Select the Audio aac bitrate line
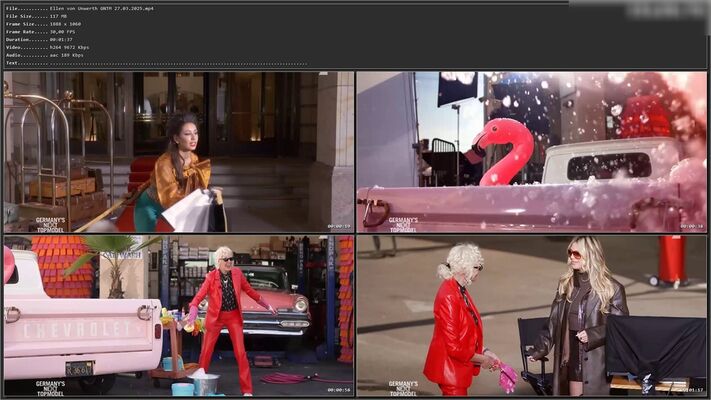The height and width of the screenshot is (400, 711). (x=44, y=55)
